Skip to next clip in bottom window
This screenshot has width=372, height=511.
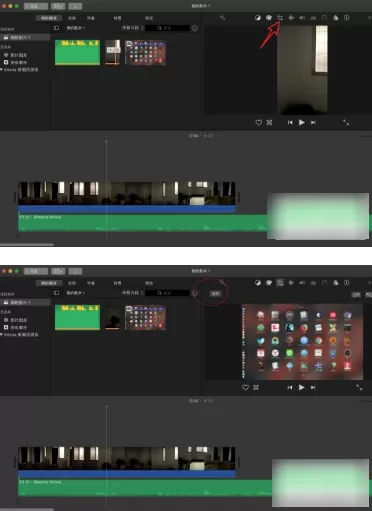coord(313,387)
